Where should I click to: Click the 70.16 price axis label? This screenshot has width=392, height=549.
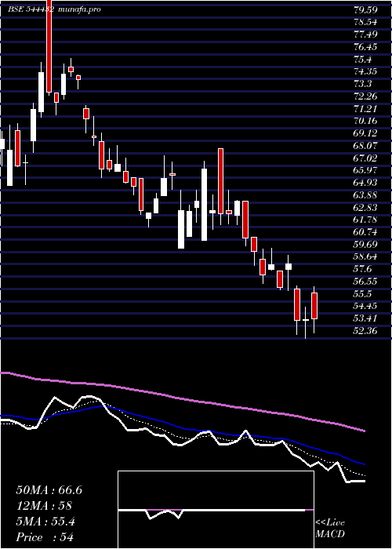[x=366, y=121]
